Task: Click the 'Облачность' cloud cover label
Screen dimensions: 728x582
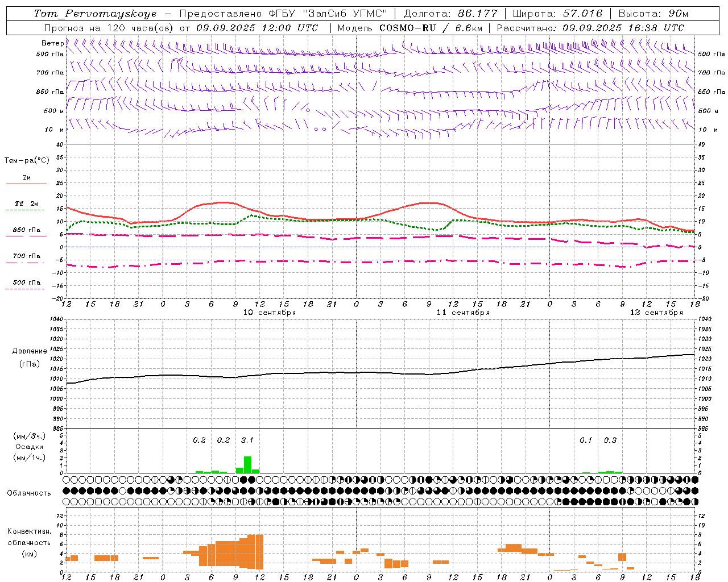Action: (29, 493)
